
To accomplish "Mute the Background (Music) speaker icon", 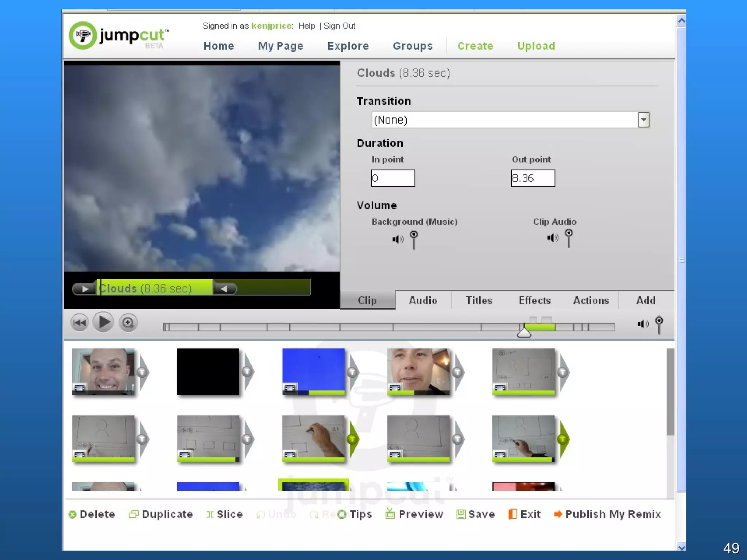I will 397,239.
